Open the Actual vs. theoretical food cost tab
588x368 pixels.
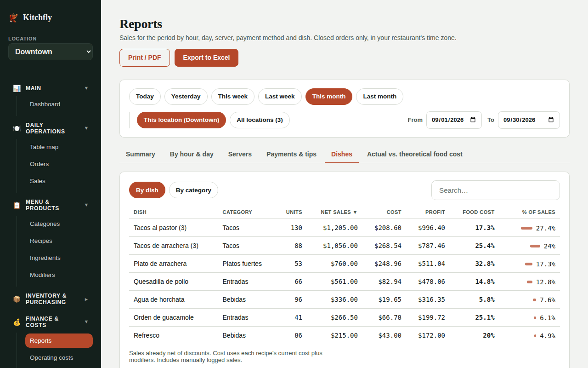click(415, 154)
